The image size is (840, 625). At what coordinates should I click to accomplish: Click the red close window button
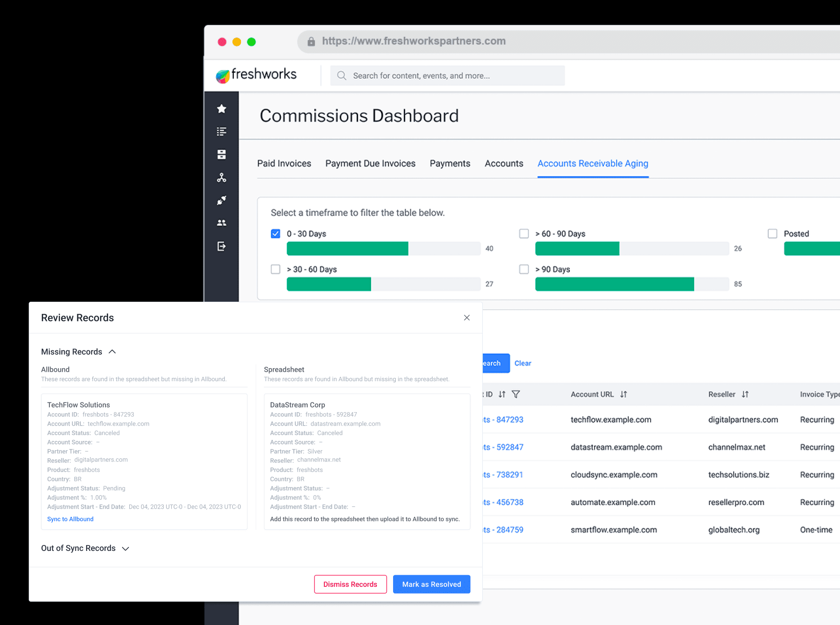(x=222, y=42)
